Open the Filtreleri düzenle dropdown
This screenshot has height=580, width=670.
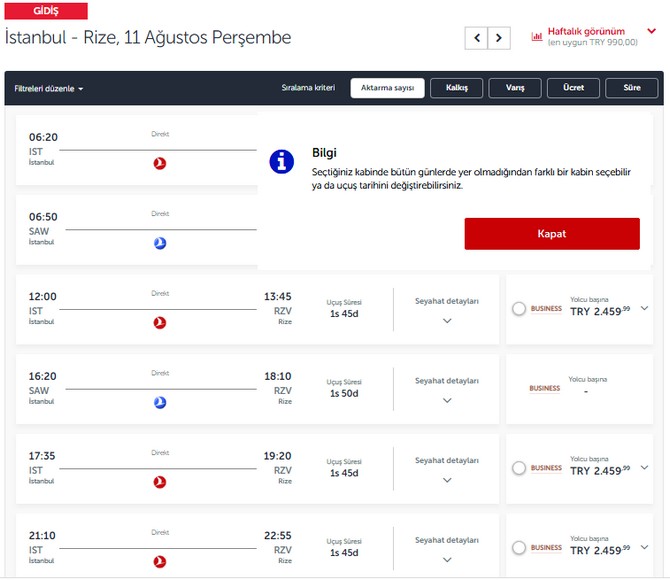pos(49,89)
